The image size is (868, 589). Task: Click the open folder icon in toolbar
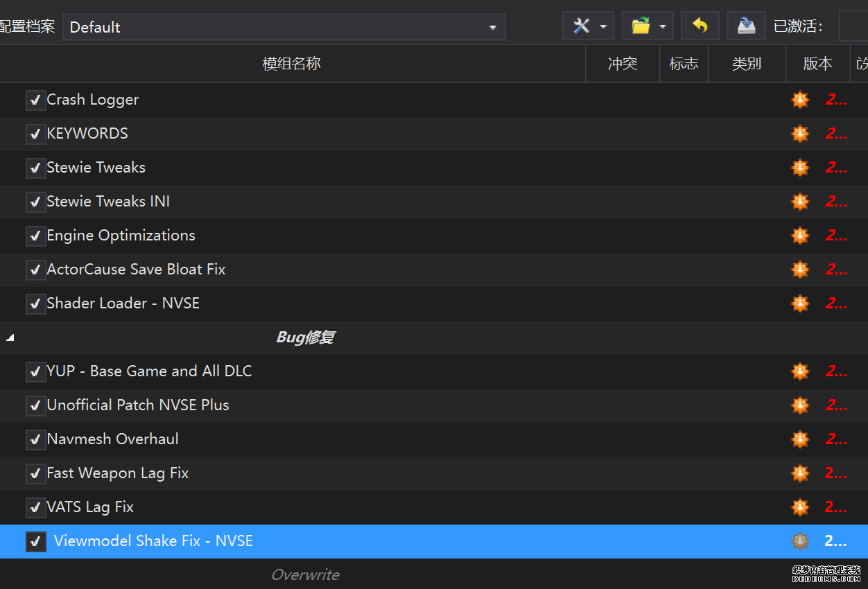pos(641,26)
